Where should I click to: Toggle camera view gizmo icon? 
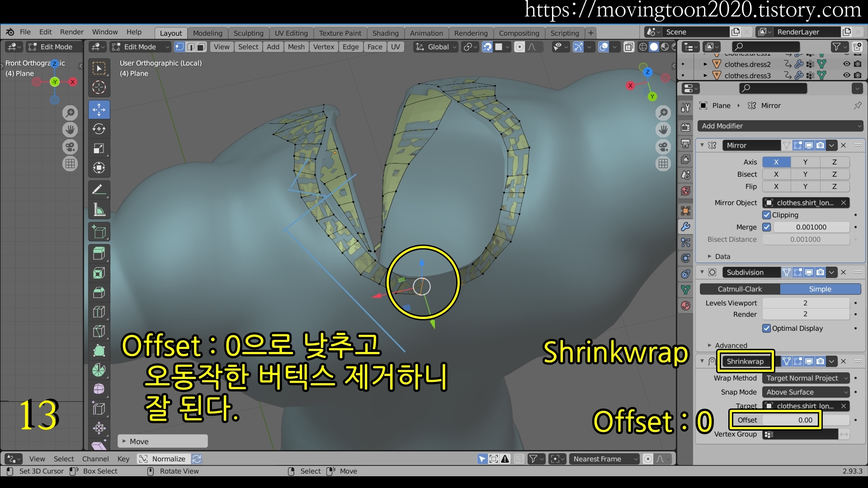click(x=663, y=147)
